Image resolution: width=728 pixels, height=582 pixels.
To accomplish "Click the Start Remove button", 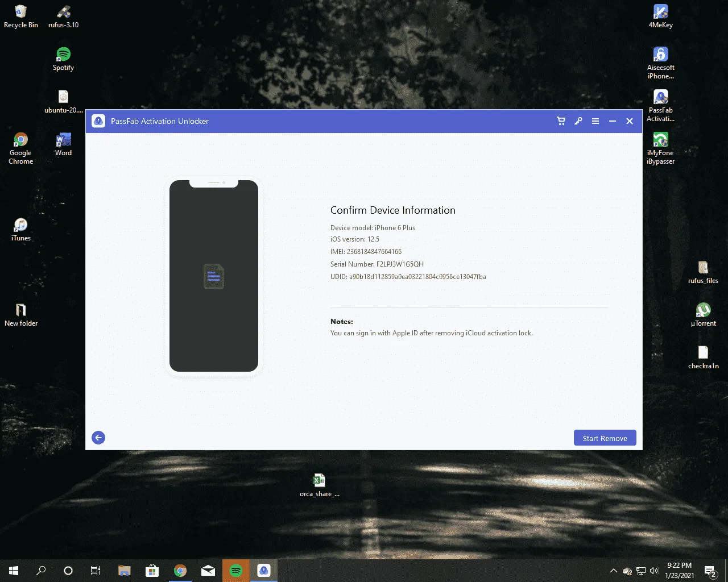I will click(605, 438).
